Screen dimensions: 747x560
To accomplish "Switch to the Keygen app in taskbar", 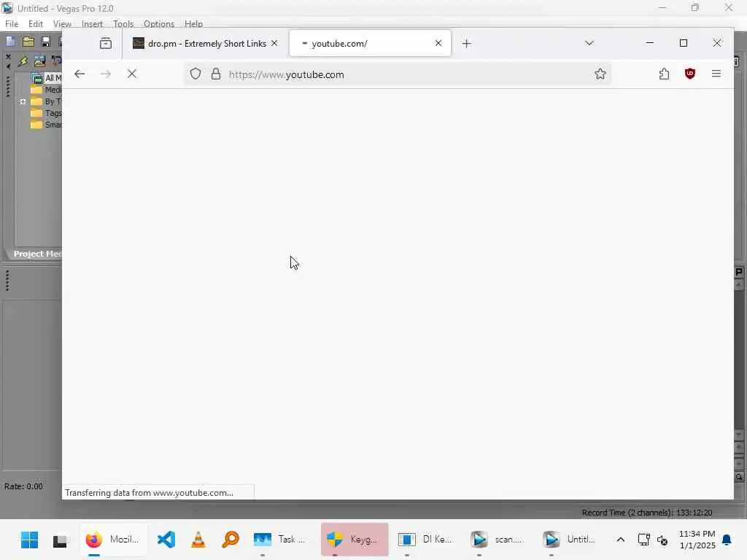I will tap(355, 540).
